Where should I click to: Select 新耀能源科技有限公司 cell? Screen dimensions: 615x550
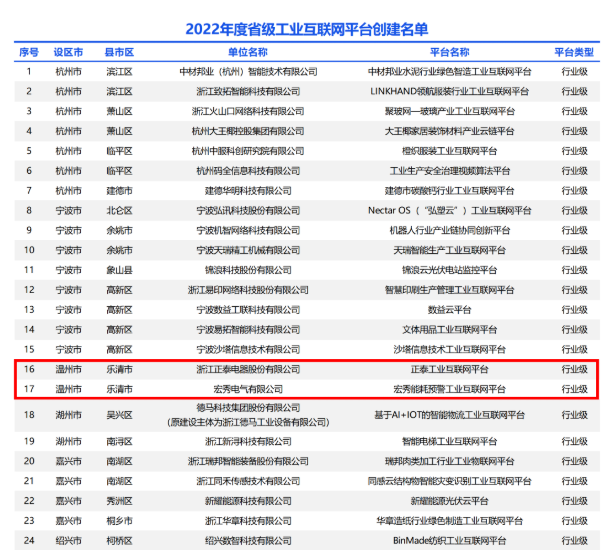(248, 501)
